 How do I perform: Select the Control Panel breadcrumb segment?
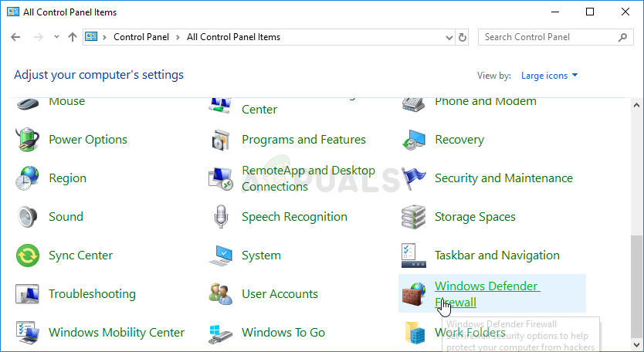click(141, 37)
